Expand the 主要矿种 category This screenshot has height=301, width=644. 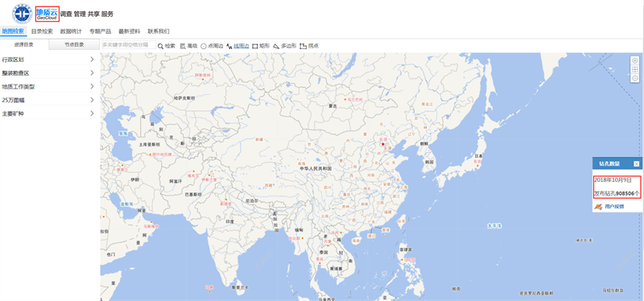49,113
